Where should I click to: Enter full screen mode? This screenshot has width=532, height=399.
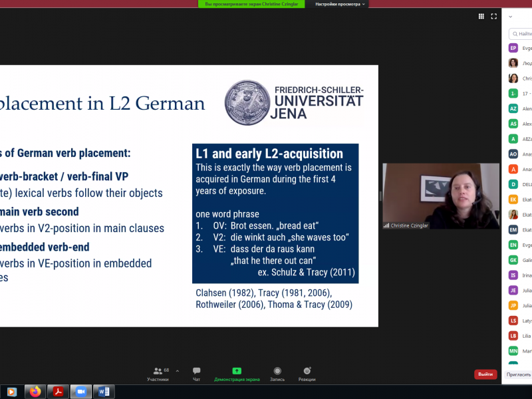[494, 16]
